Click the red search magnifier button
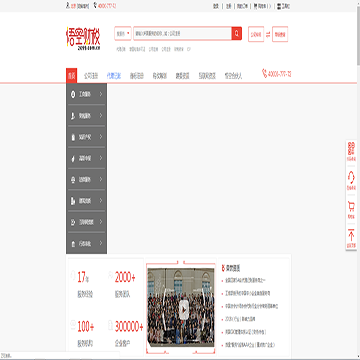Image resolution: width=360 pixels, height=360 pixels. 237,33
